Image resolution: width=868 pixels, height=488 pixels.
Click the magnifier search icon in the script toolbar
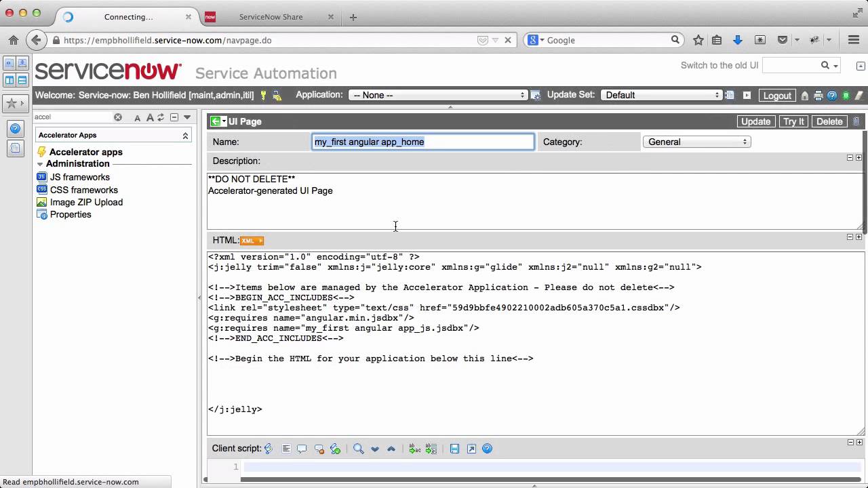359,449
